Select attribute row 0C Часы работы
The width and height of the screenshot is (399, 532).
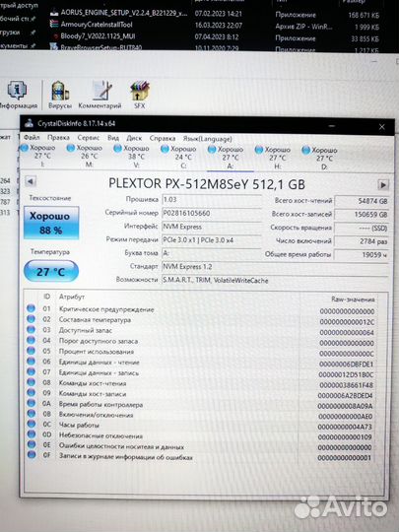pyautogui.click(x=201, y=426)
